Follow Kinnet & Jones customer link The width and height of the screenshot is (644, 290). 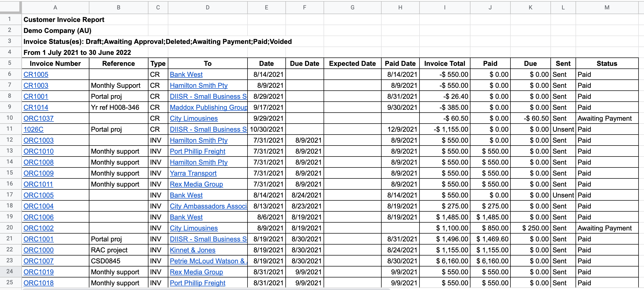click(x=193, y=250)
